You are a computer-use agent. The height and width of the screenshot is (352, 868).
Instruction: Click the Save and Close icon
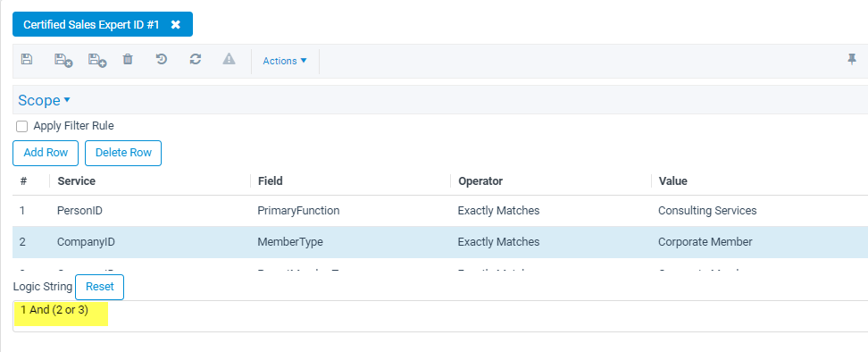63,61
